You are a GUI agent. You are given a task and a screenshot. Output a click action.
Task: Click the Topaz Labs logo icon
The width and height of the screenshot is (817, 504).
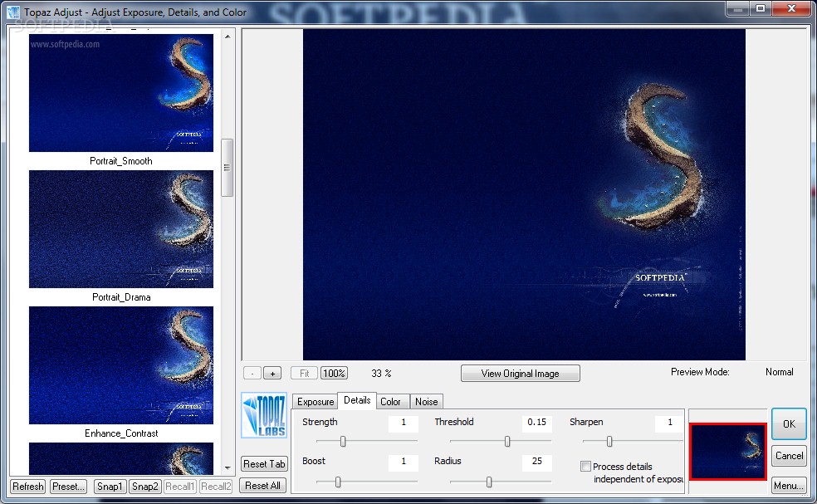264,415
